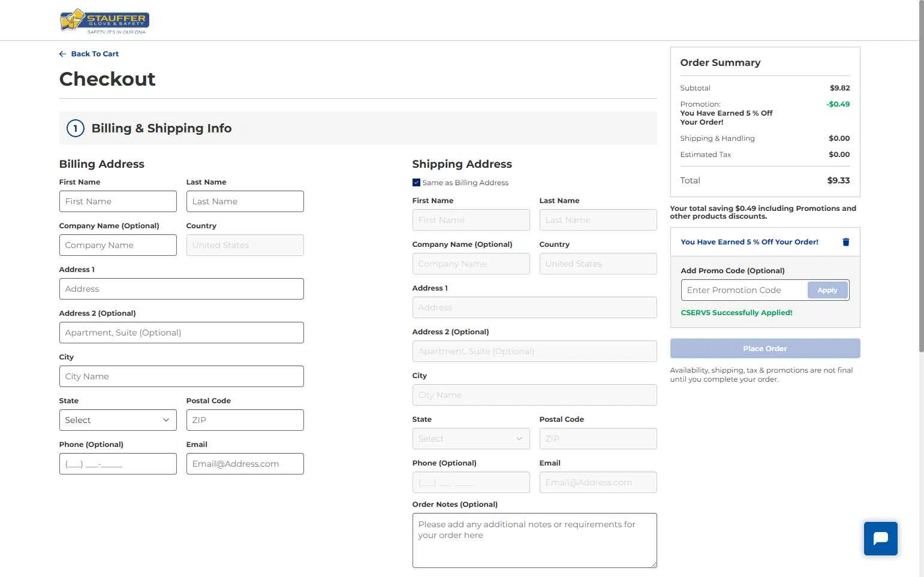The width and height of the screenshot is (924, 577).
Task: Click the Total $9.33 amount
Action: click(x=838, y=180)
